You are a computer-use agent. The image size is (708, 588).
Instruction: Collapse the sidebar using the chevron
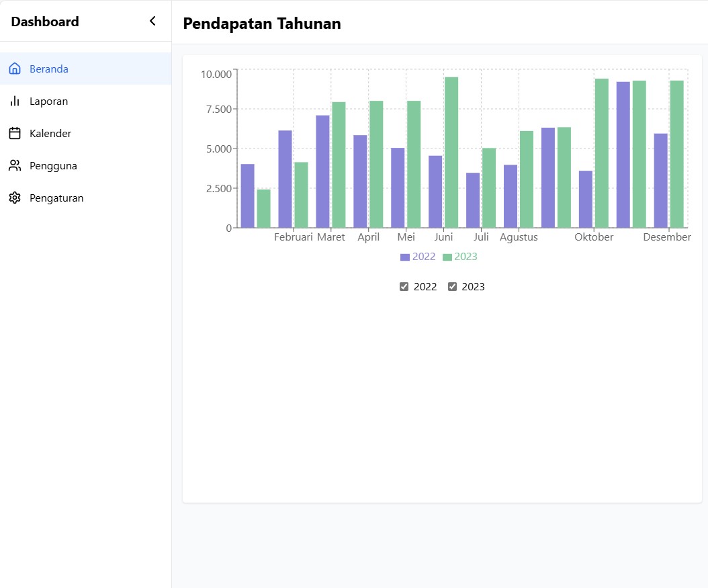(x=152, y=21)
